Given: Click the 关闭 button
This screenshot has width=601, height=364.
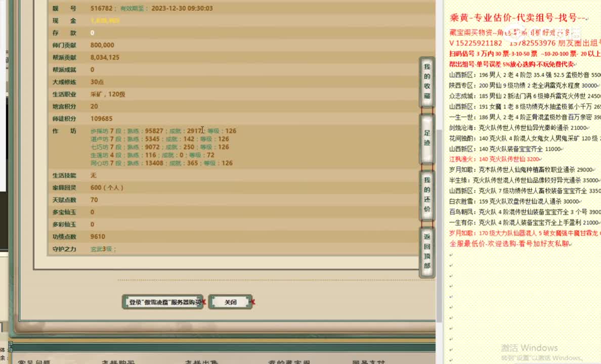Looking at the screenshot, I should tap(230, 302).
